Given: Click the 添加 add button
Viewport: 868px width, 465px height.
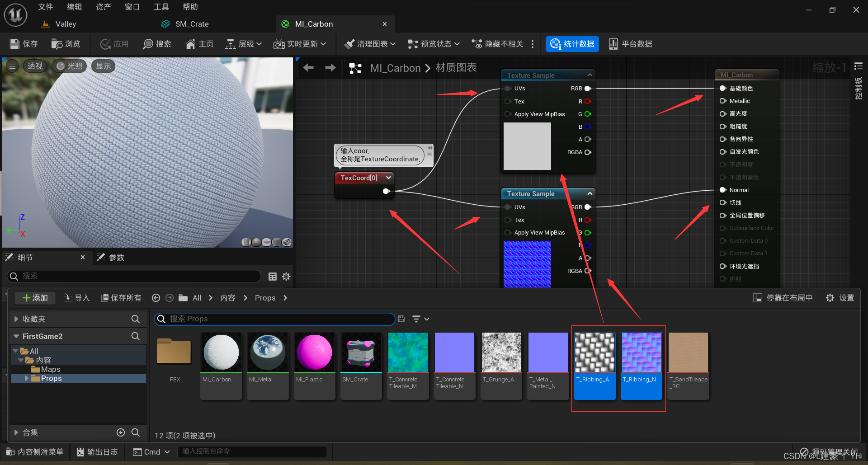Looking at the screenshot, I should [35, 298].
